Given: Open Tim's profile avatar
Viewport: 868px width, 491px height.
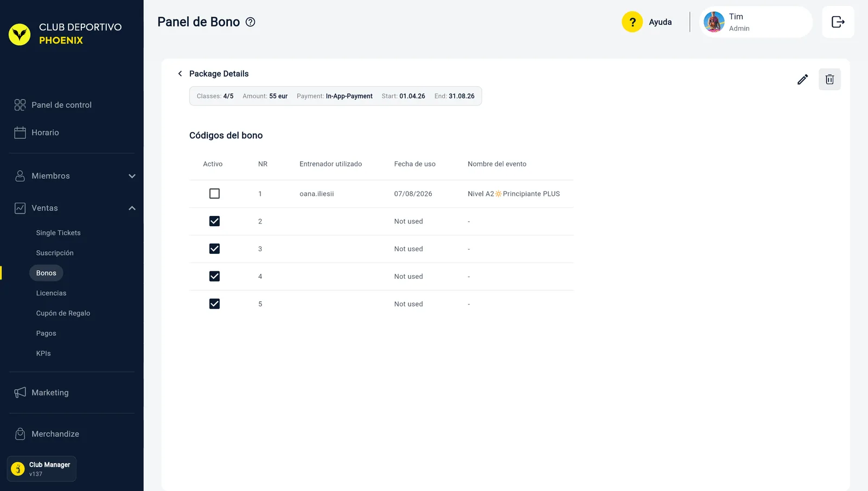Looking at the screenshot, I should [714, 22].
